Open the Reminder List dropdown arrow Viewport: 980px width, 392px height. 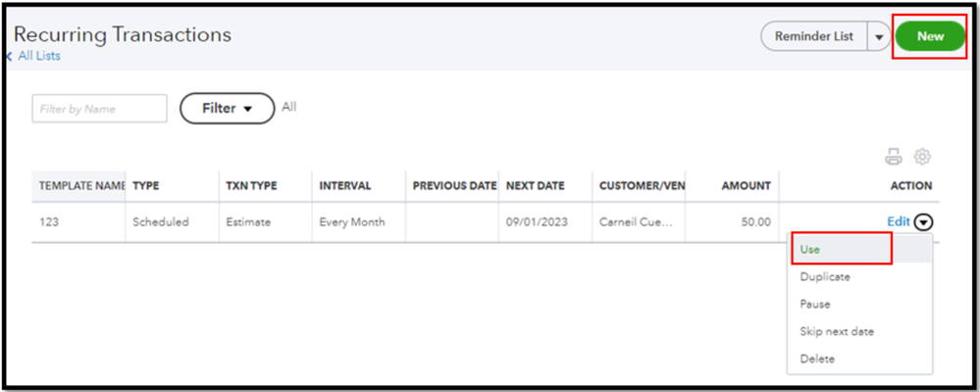coord(878,37)
